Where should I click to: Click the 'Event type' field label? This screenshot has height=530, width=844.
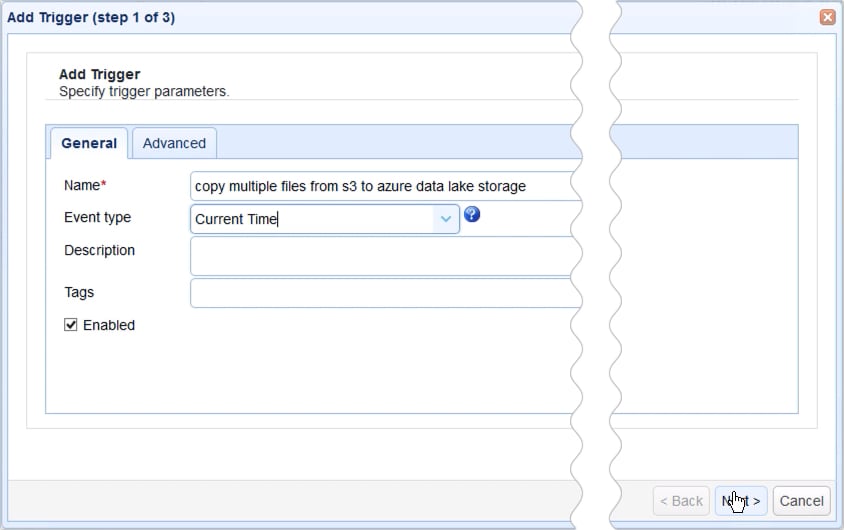point(97,217)
